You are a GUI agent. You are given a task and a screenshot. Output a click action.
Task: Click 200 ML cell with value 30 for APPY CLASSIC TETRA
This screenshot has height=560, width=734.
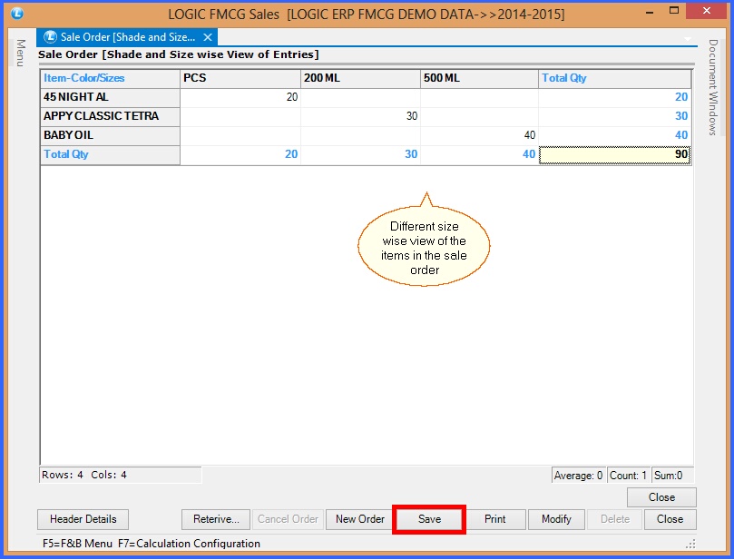coord(360,116)
